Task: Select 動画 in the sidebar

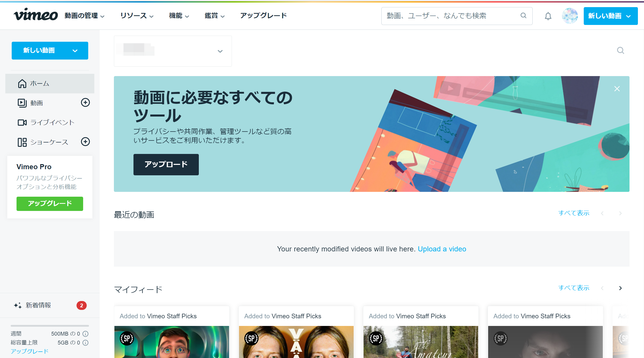Action: click(x=37, y=103)
